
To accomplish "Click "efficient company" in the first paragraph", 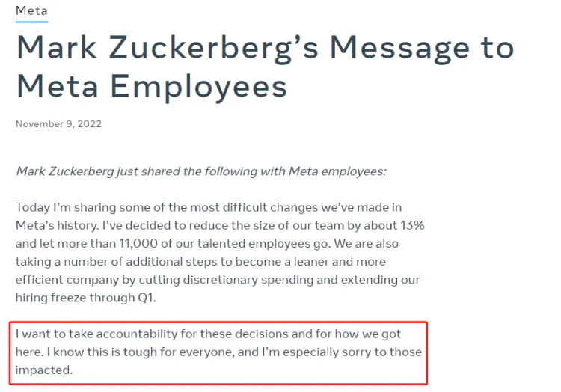I will point(64,280).
